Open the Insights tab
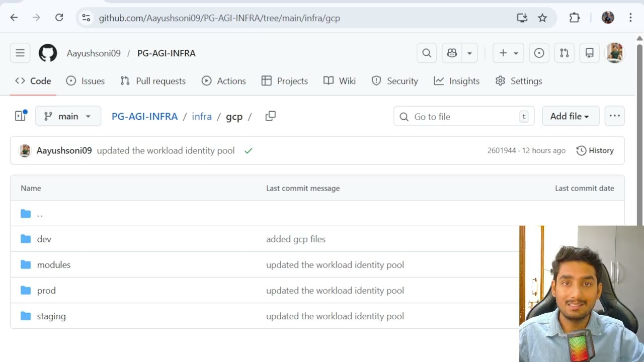 (457, 81)
